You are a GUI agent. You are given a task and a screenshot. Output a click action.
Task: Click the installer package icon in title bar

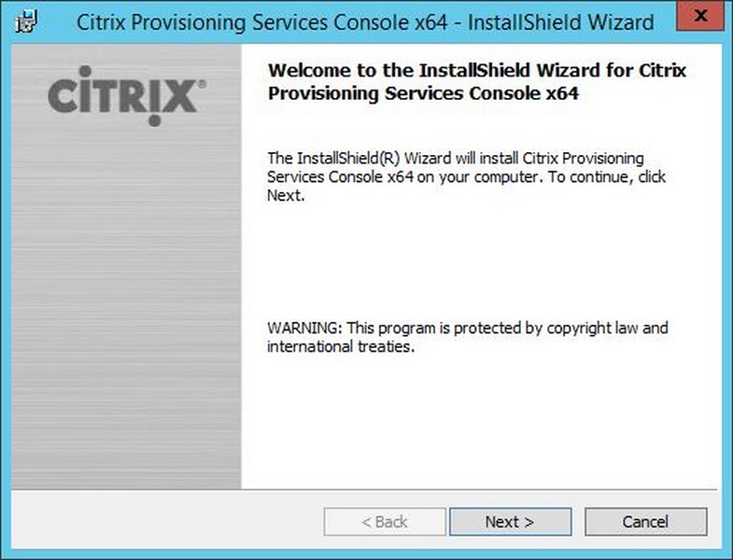pos(26,21)
